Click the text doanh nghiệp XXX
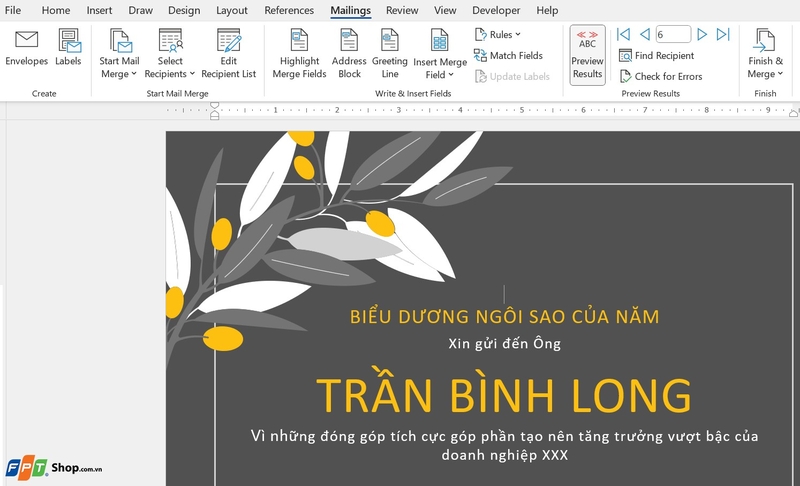Screen dimensions: 800x486 coord(505,455)
